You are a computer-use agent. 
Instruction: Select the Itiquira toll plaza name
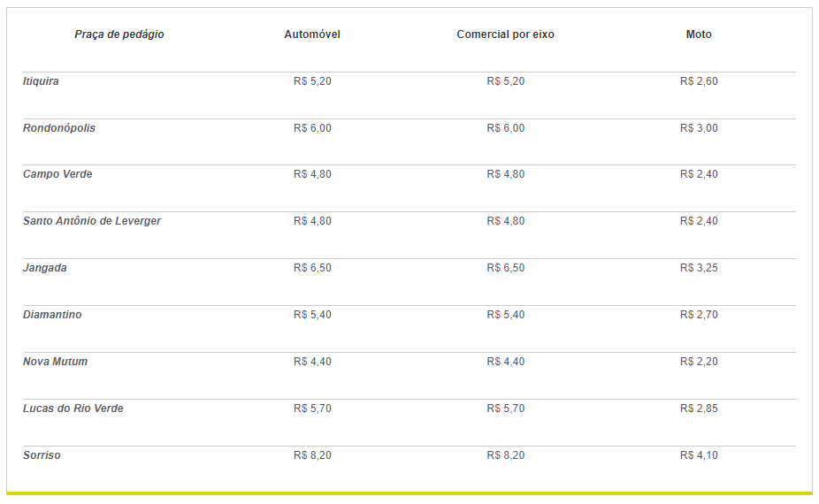coord(41,81)
